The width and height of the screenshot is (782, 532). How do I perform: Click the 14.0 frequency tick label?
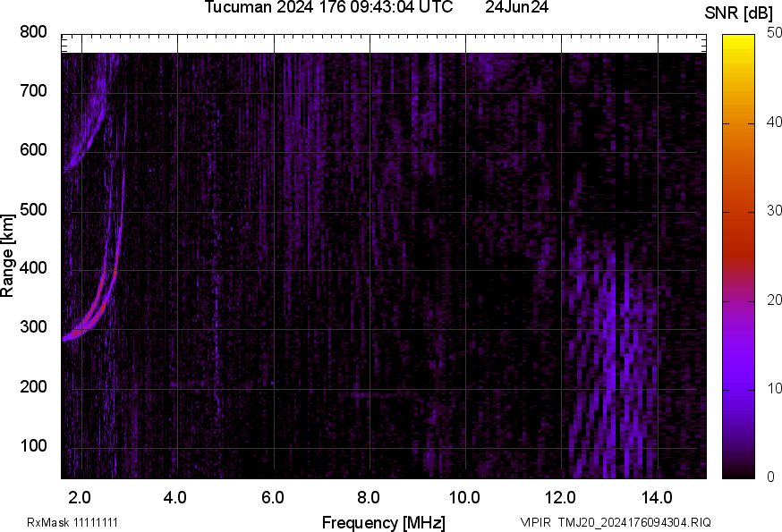(657, 496)
